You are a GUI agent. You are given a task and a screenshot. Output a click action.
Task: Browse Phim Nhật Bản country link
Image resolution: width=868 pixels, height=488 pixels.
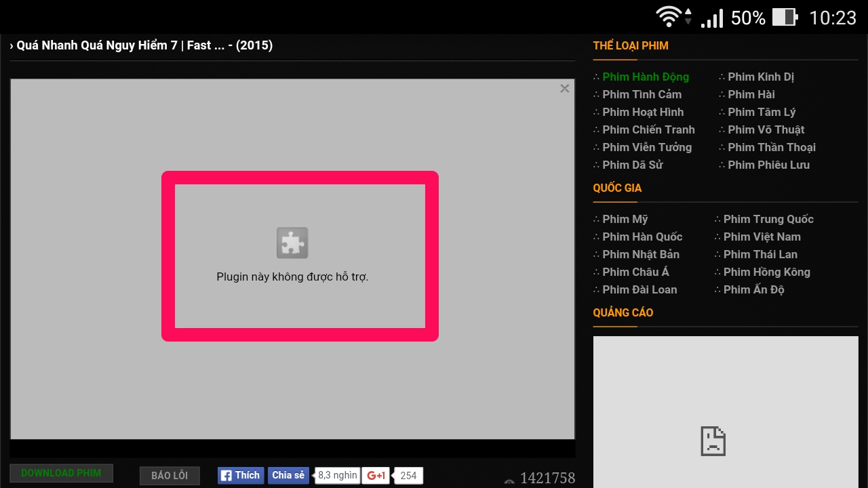[x=641, y=254]
